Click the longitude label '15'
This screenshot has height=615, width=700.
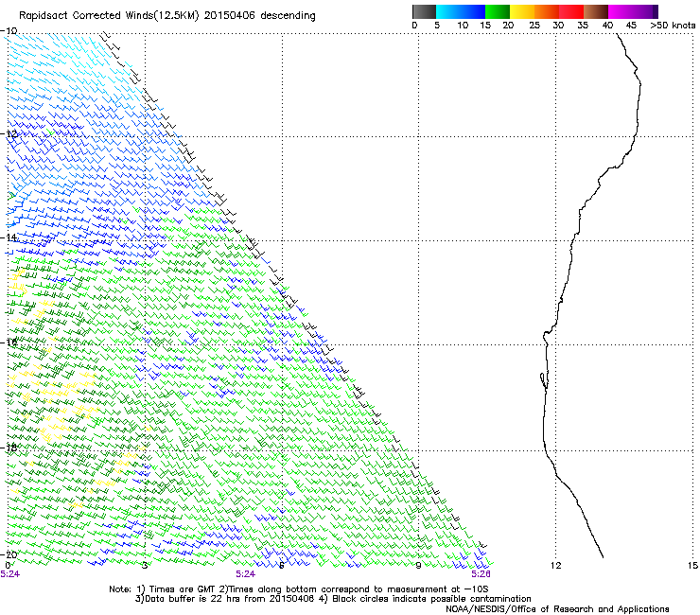pos(692,566)
